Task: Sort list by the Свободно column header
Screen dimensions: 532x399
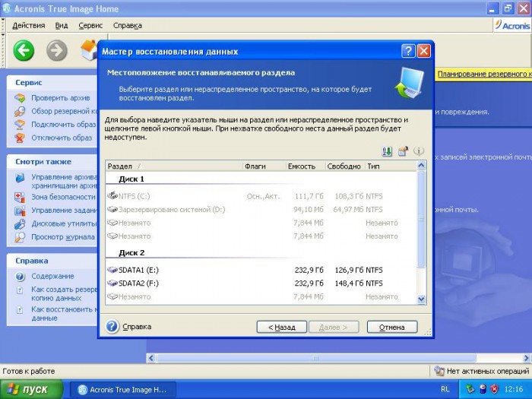Action: click(x=345, y=166)
